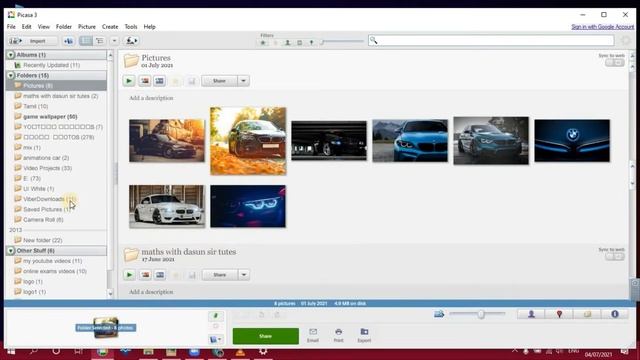Click the folder list scroll down arrow
Viewport: 640px width, 360px height.
coord(110,293)
